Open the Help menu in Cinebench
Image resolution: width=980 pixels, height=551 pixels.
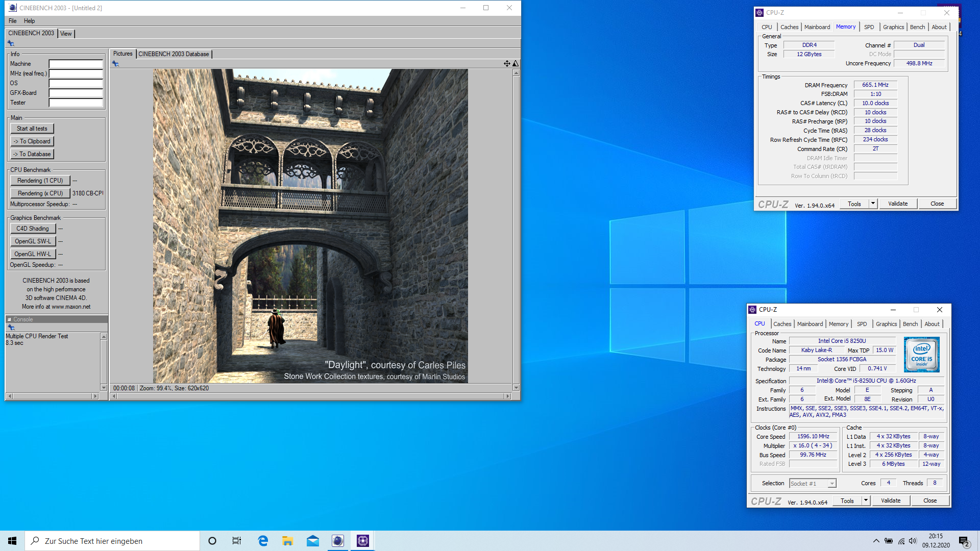pos(29,21)
